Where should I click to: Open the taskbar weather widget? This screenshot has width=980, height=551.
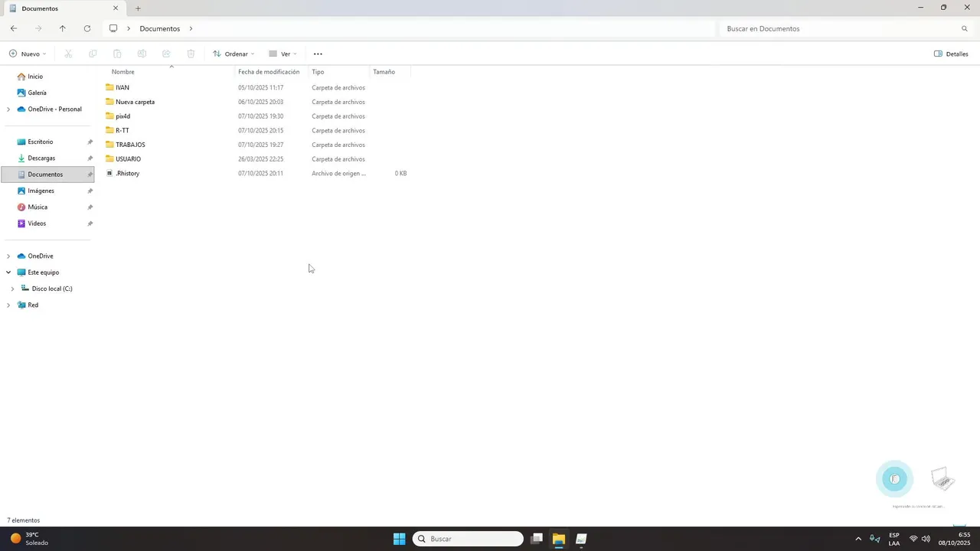point(29,539)
